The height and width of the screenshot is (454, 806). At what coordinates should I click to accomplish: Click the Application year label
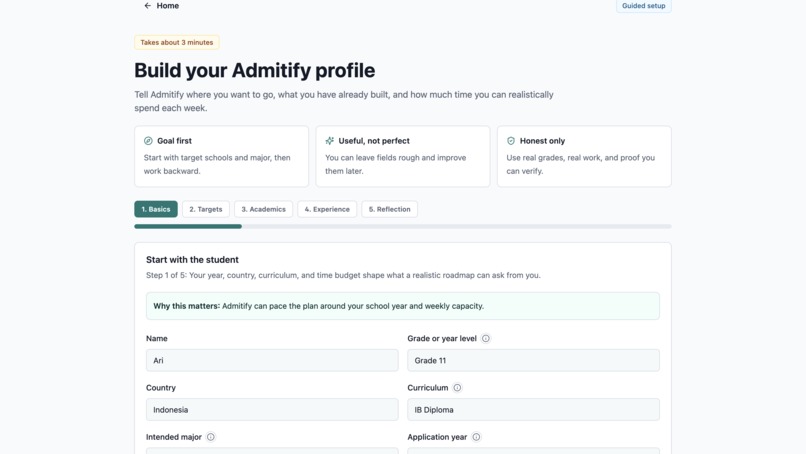tap(437, 437)
